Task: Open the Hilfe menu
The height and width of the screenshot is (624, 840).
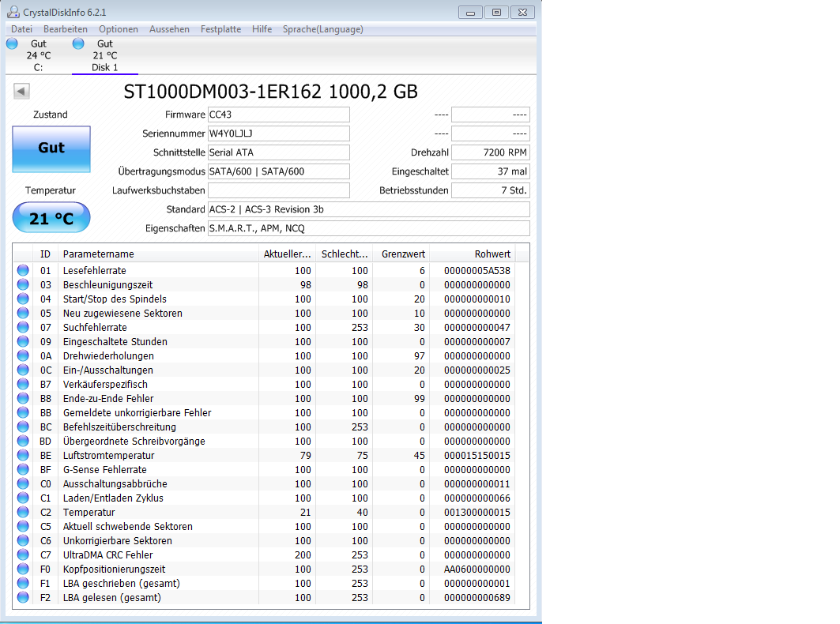Action: pos(262,29)
